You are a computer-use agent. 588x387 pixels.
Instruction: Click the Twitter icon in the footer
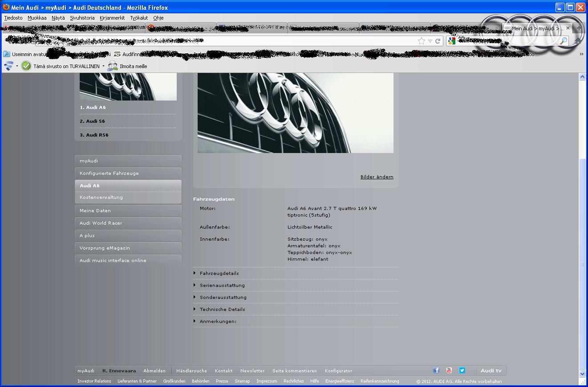coord(462,370)
